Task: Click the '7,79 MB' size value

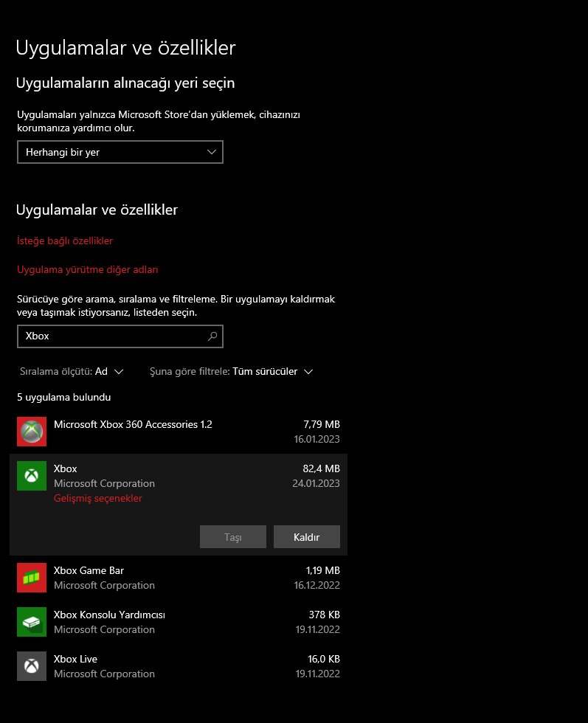Action: pyautogui.click(x=322, y=424)
